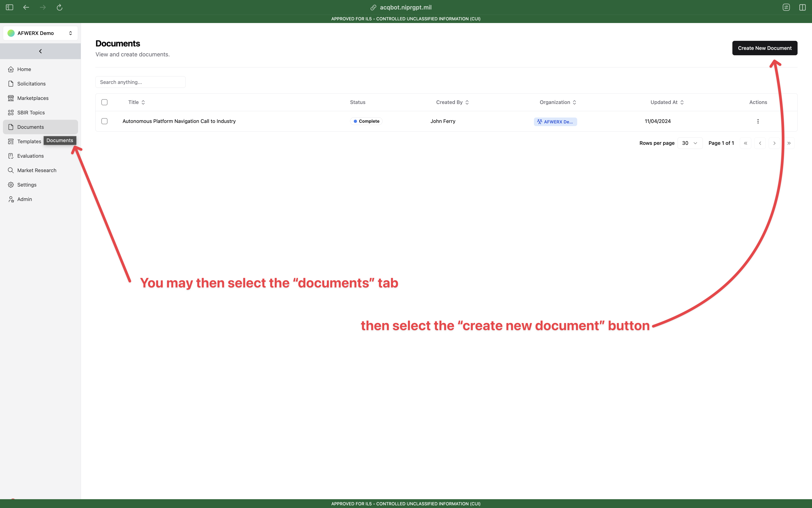
Task: Open the Marketplaces storefront icon
Action: click(x=11, y=98)
